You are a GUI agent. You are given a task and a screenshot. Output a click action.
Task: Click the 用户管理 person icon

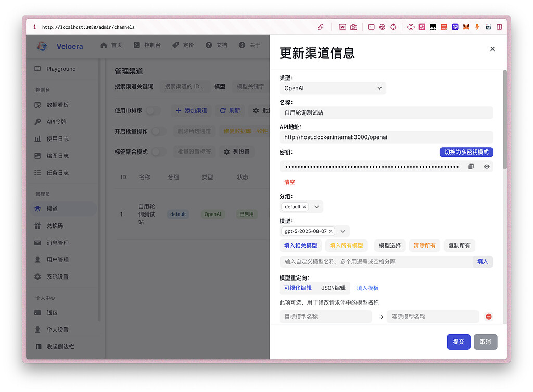coord(37,260)
